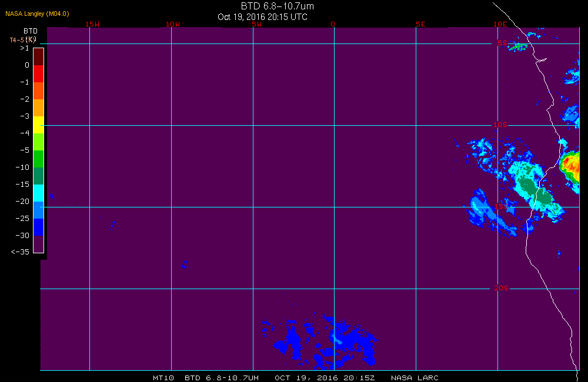The image size is (588, 382).
Task: Click the purple <-35 legend swatch
Action: pyautogui.click(x=39, y=244)
